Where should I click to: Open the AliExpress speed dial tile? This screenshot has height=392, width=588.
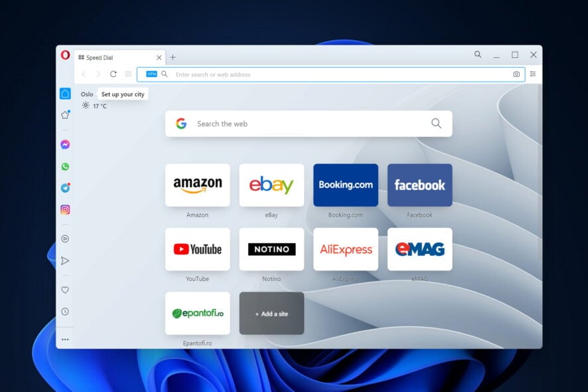(x=346, y=249)
